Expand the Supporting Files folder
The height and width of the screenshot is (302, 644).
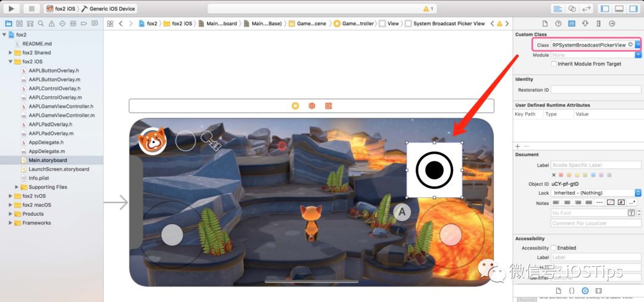click(17, 186)
